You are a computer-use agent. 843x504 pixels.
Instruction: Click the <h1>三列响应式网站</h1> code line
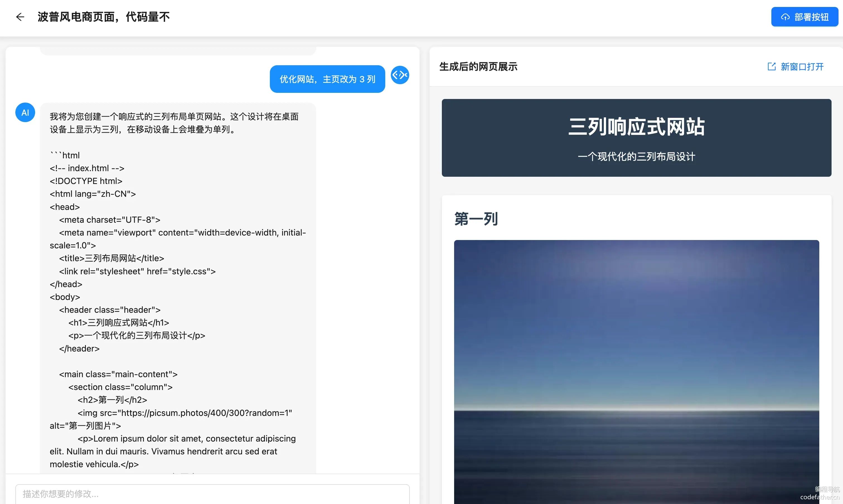coord(118,323)
